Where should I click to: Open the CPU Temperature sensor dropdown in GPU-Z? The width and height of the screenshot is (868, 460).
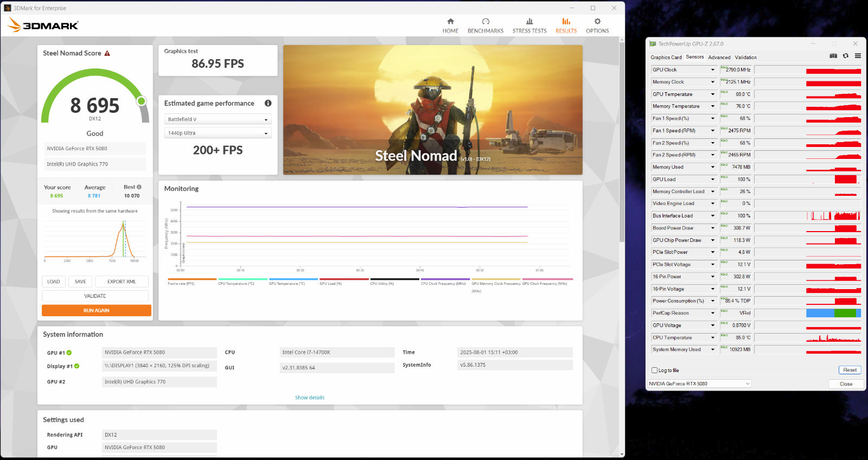pyautogui.click(x=713, y=337)
